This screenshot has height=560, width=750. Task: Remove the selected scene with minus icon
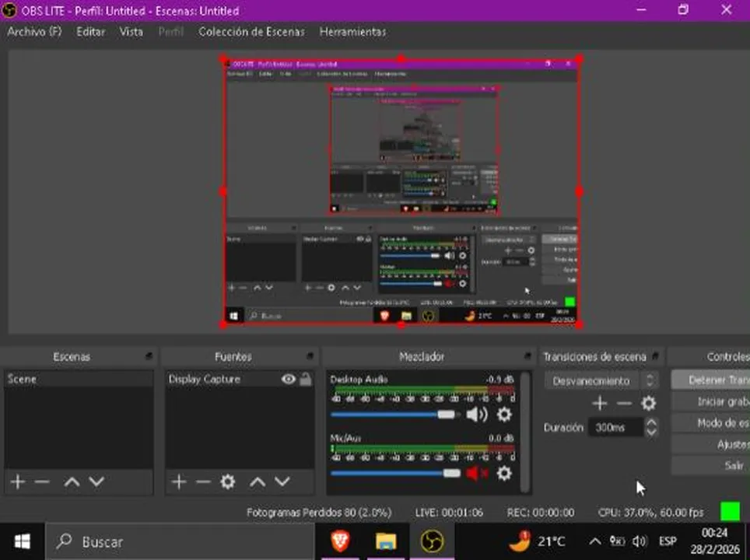42,481
